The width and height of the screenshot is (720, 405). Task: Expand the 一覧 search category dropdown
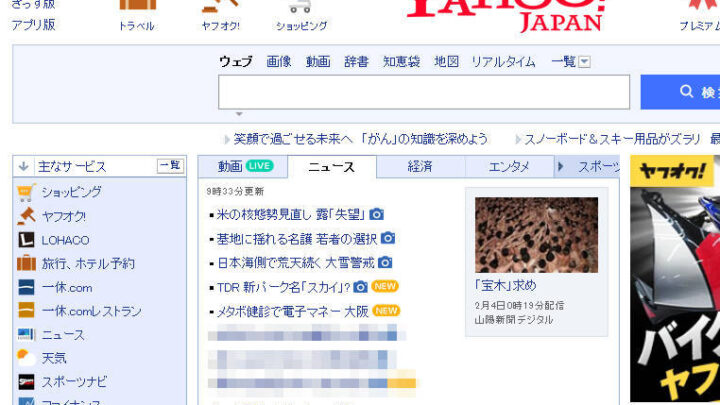tap(584, 62)
